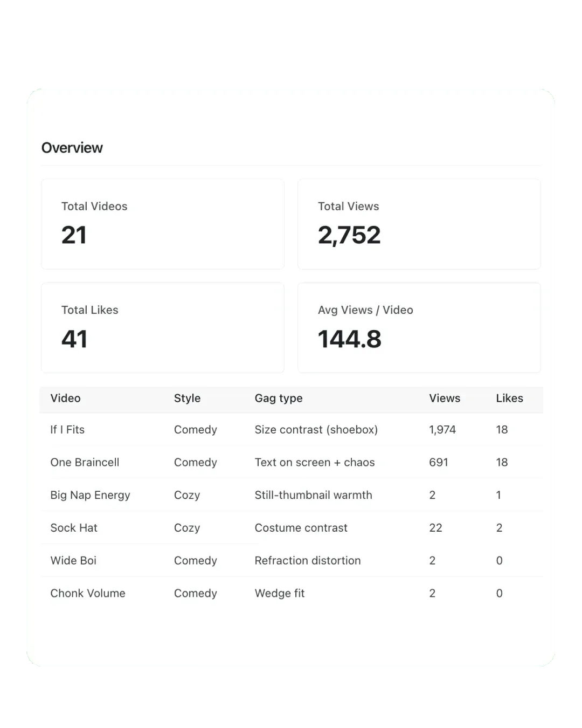Select the Total Views stat card

click(x=419, y=224)
